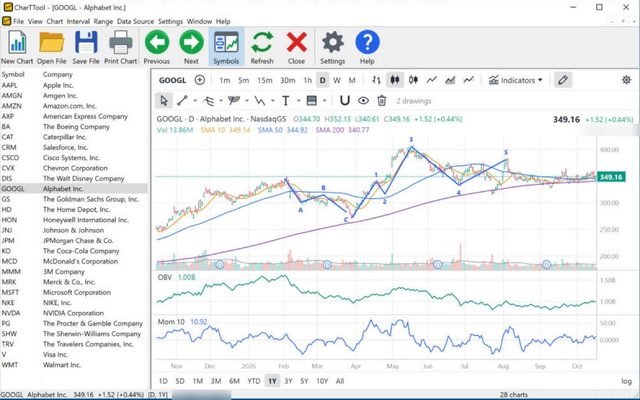Select AAPL Apple Inc. row

pyautogui.click(x=74, y=85)
